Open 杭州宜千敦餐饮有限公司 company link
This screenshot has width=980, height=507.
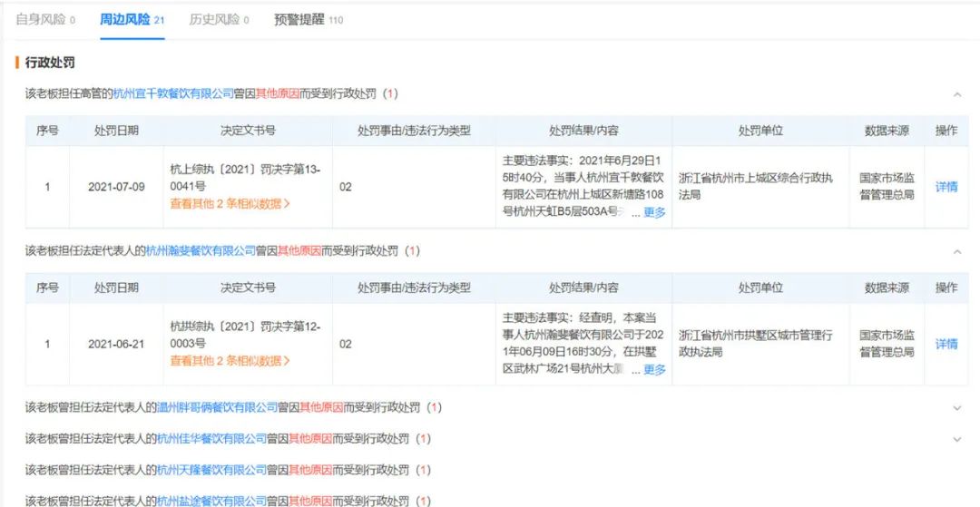point(173,94)
